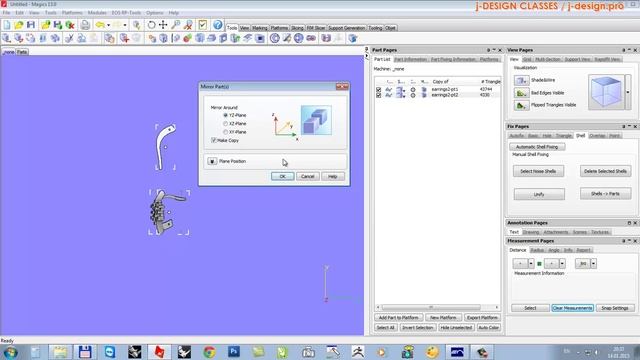The width and height of the screenshot is (640, 360).
Task: Open first measurement point dropdown arrow
Action: (x=531, y=264)
